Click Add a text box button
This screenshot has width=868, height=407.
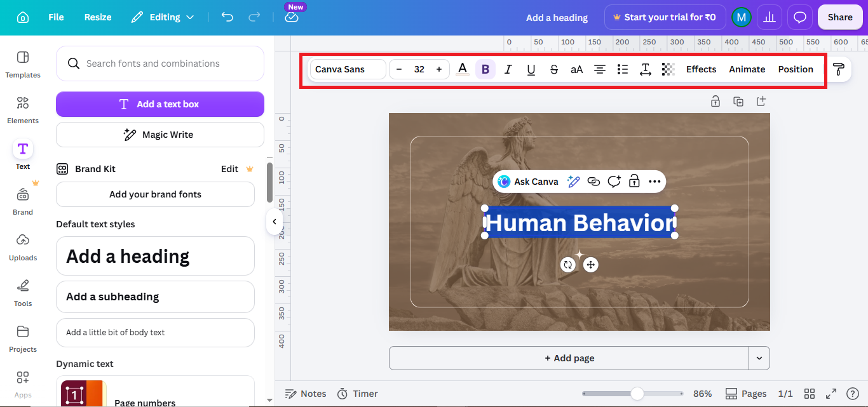pos(160,104)
